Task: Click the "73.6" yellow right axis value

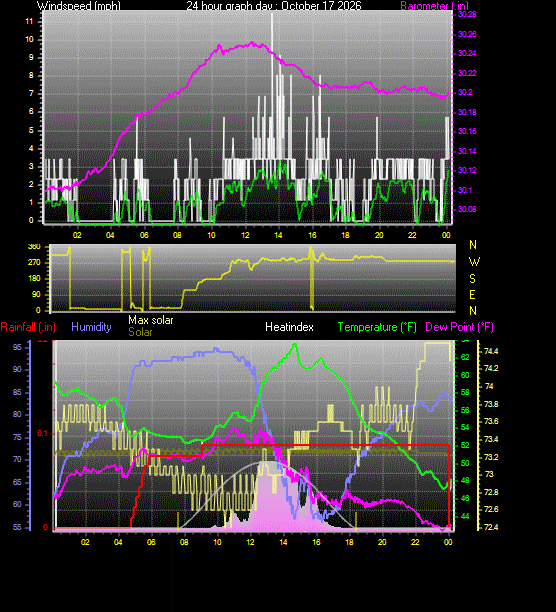Action: click(491, 422)
